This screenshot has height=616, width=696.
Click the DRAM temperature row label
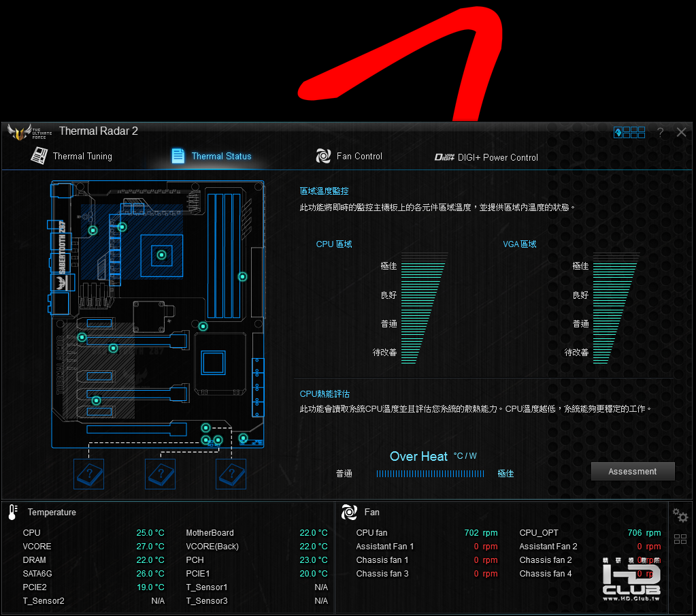[x=34, y=560]
